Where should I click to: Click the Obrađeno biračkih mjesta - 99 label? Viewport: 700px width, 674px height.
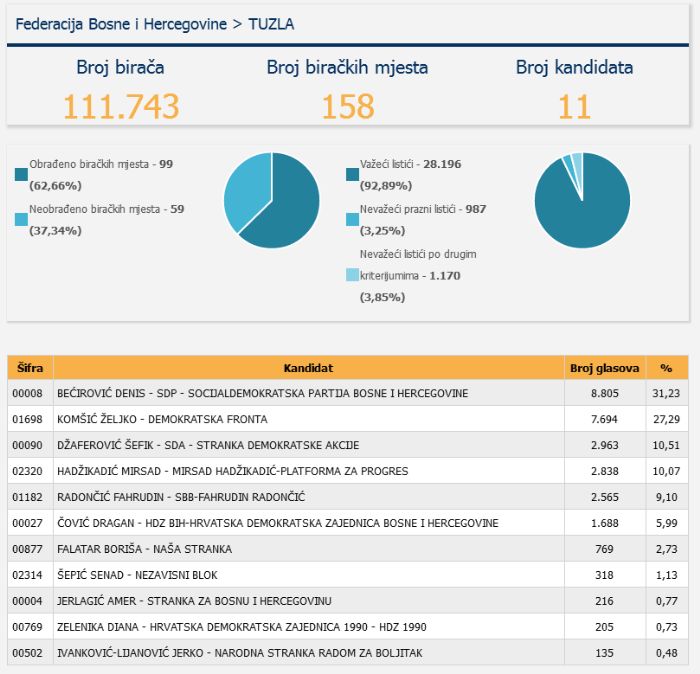coord(101,164)
